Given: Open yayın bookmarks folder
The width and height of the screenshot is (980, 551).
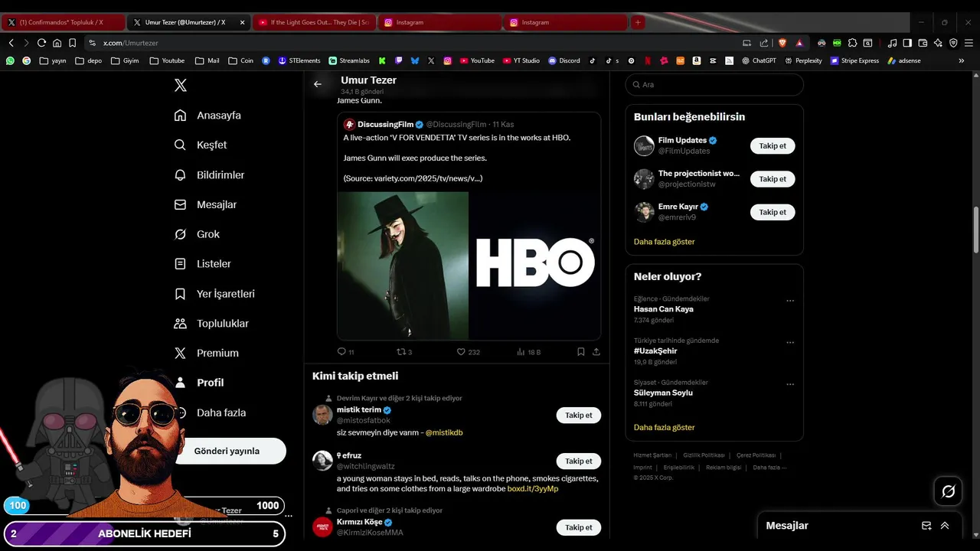Looking at the screenshot, I should 53,60.
